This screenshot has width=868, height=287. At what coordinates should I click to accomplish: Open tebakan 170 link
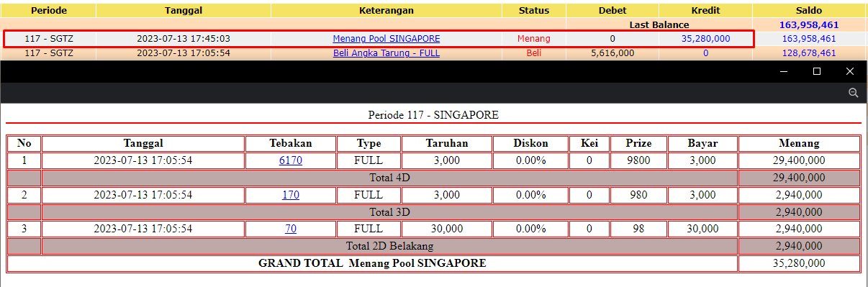click(291, 195)
